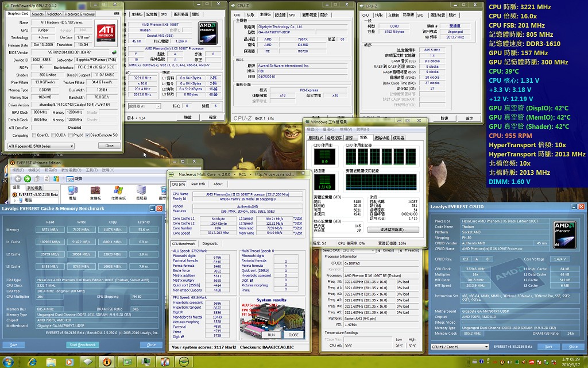Viewport: 588px width, 368px height.
Task: Open the 處理器 #1 dropdown in CPU-Z
Action: (144, 106)
